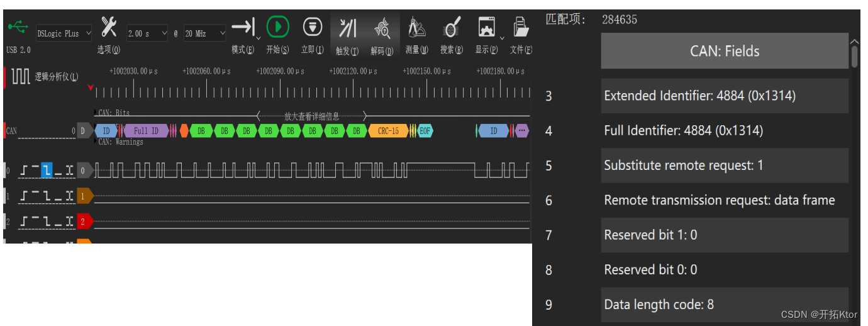Set falling edge trigger on channel 1
The image size is (868, 326).
[x=47, y=196]
